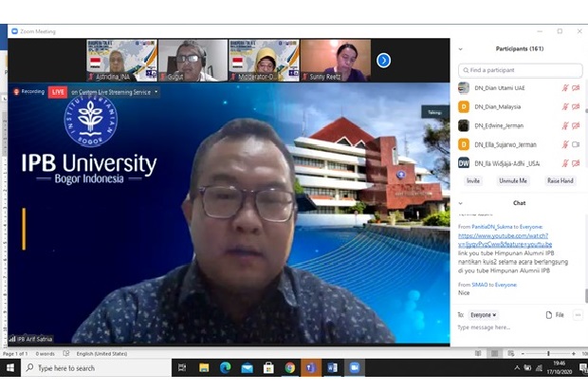
Task: Select the Gugut video thumbnail
Action: click(193, 61)
